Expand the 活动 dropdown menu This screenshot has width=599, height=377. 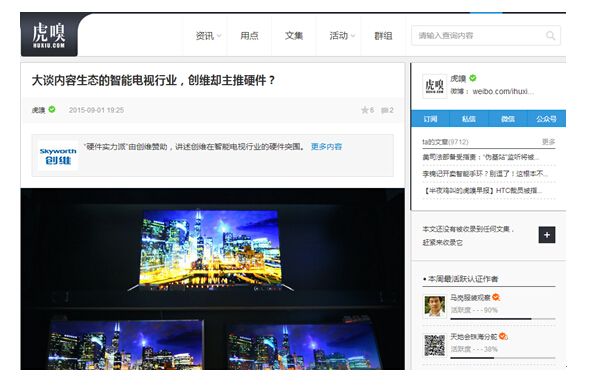tap(342, 36)
